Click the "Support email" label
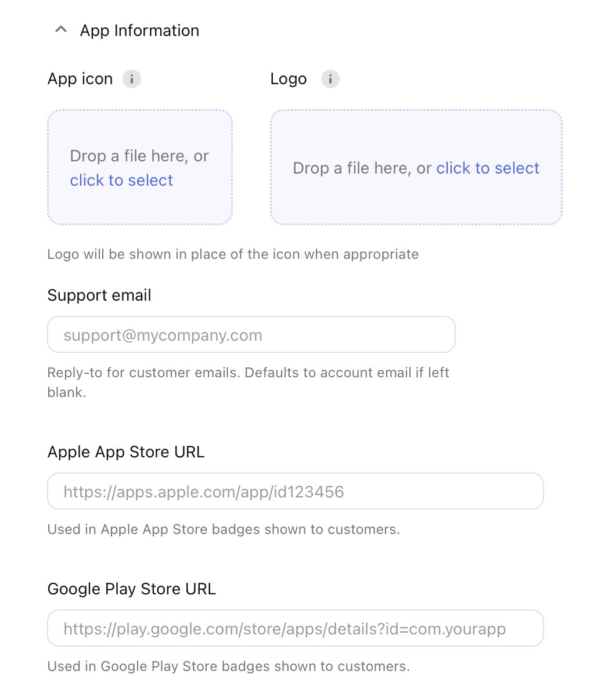Viewport: 612px width, 700px height. (x=99, y=295)
